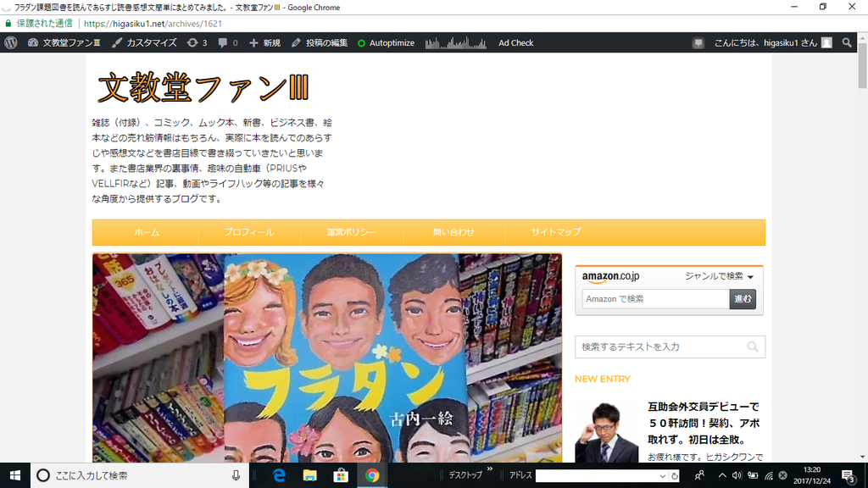Click the amazon.co.jp logo
Screen dimensions: 868x488
point(610,276)
